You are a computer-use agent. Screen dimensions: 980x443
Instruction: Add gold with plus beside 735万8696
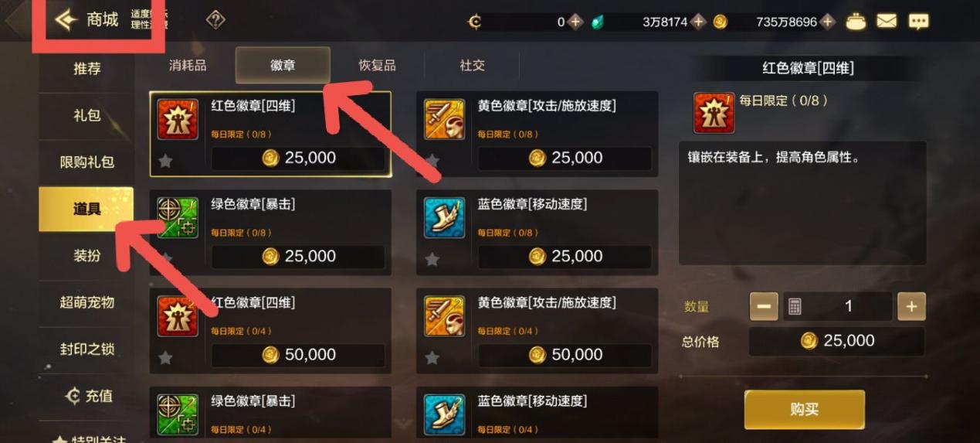[828, 22]
